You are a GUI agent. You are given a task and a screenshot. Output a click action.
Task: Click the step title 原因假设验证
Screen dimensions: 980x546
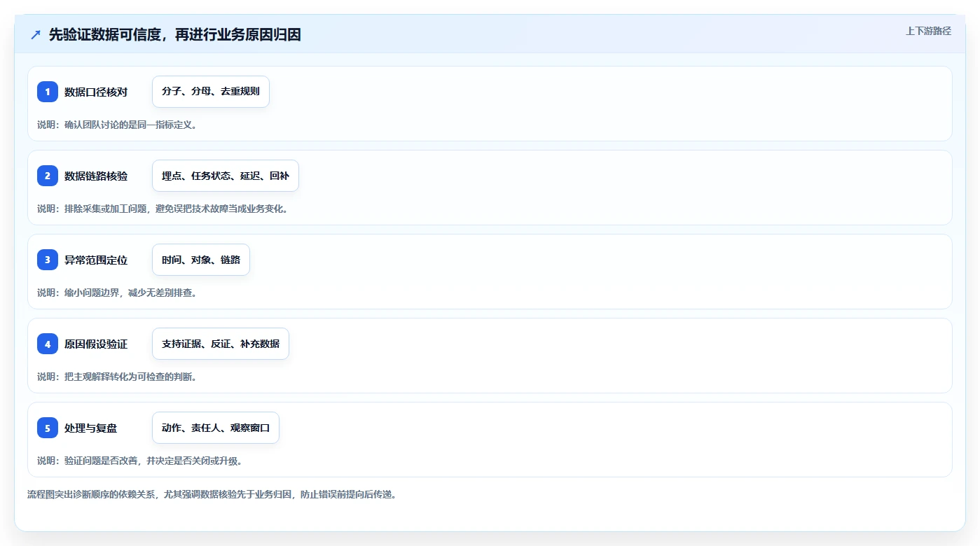(x=96, y=344)
